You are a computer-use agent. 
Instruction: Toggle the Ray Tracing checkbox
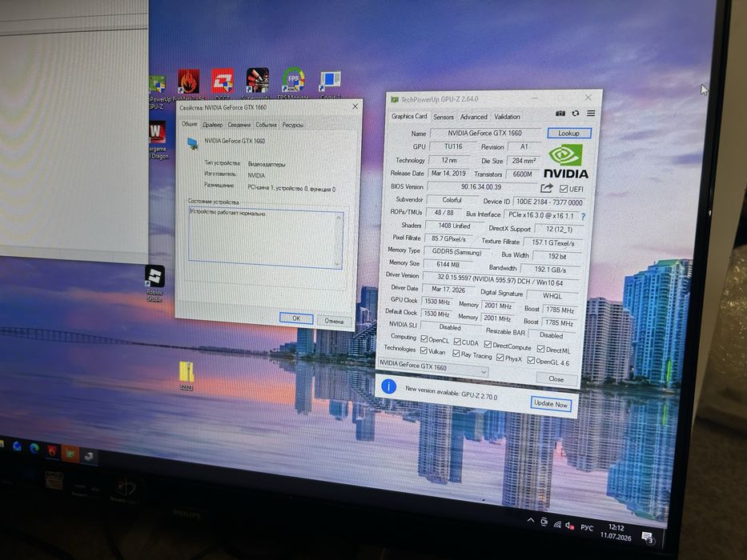(456, 354)
